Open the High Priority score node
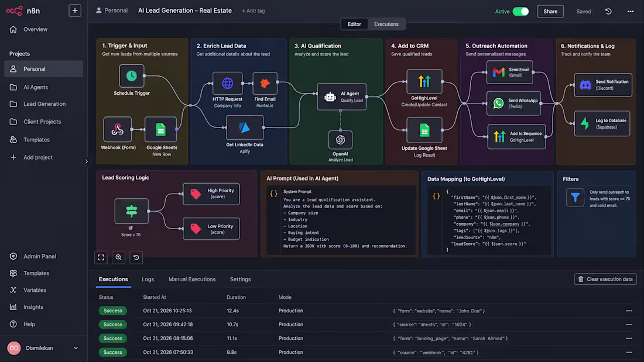The height and width of the screenshot is (362, 644). click(211, 194)
